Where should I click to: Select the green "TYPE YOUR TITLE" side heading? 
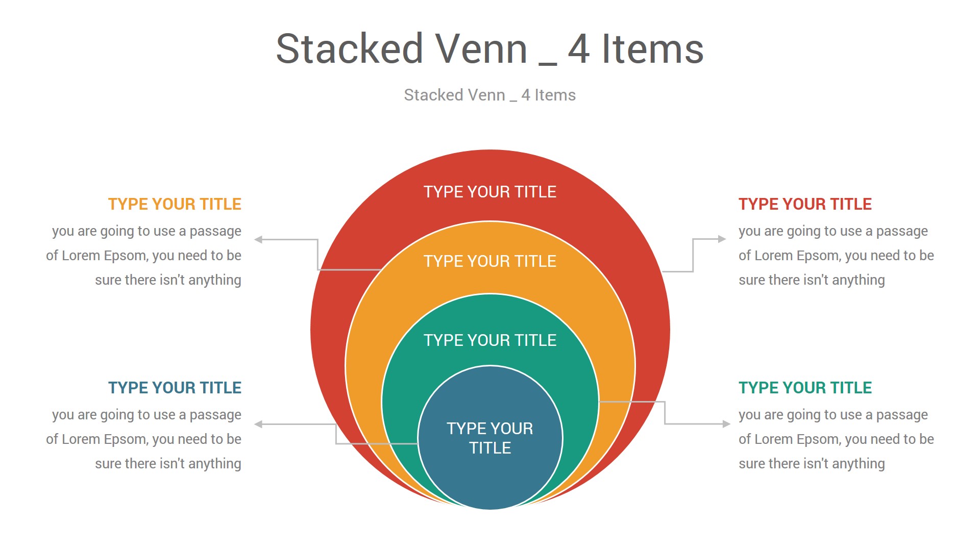click(805, 388)
